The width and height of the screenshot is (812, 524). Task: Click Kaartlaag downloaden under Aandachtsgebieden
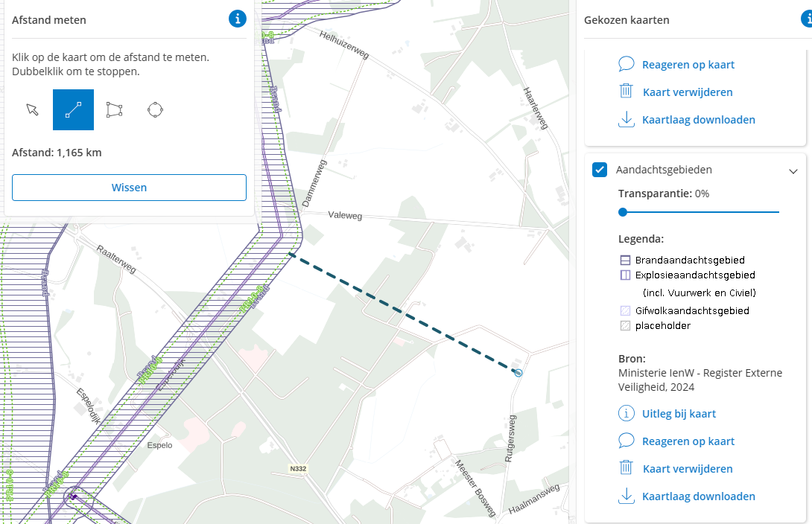tap(698, 496)
